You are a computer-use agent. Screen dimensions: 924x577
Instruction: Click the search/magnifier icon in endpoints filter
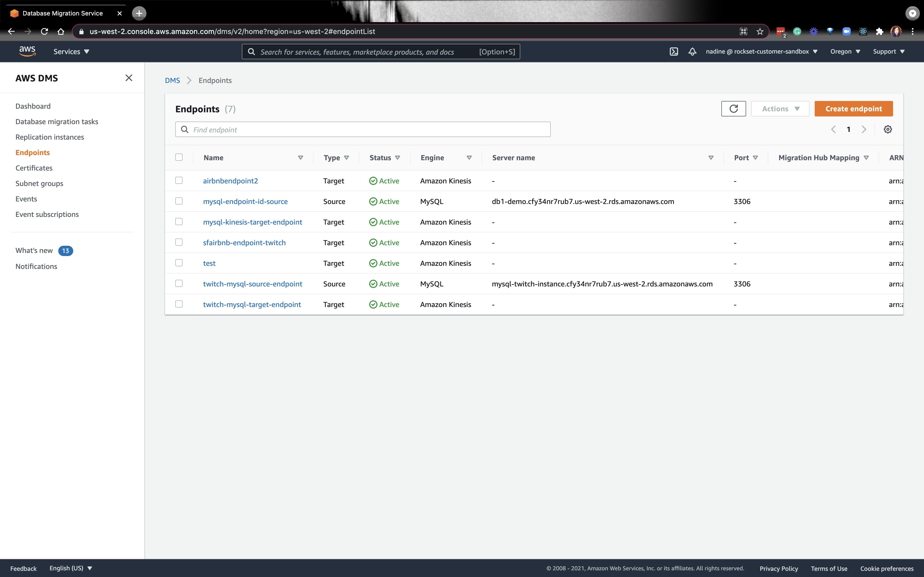point(185,129)
